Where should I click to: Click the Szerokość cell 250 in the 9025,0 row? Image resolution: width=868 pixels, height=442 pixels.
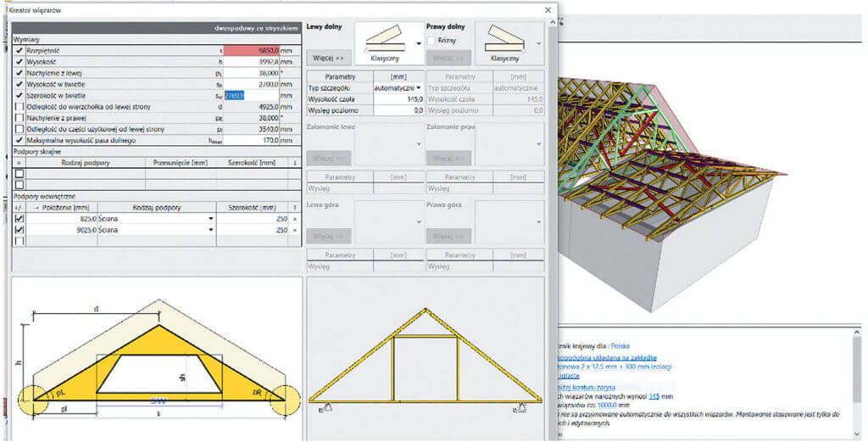[253, 230]
